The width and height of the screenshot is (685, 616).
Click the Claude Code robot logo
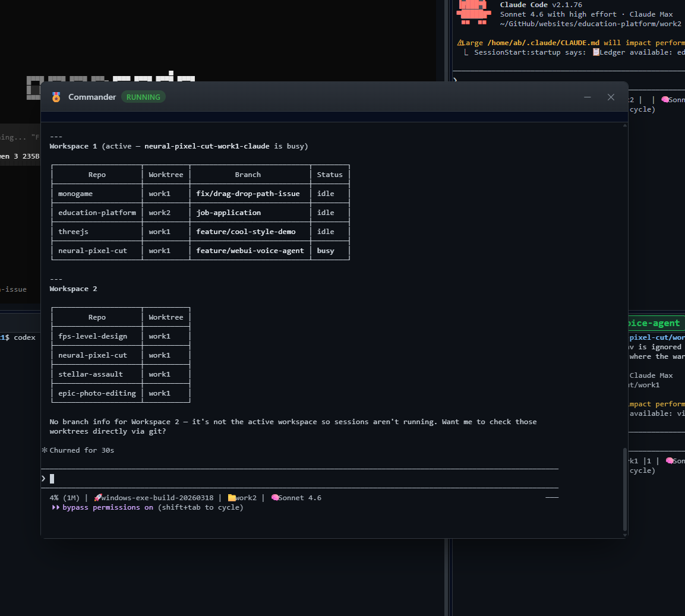click(473, 14)
